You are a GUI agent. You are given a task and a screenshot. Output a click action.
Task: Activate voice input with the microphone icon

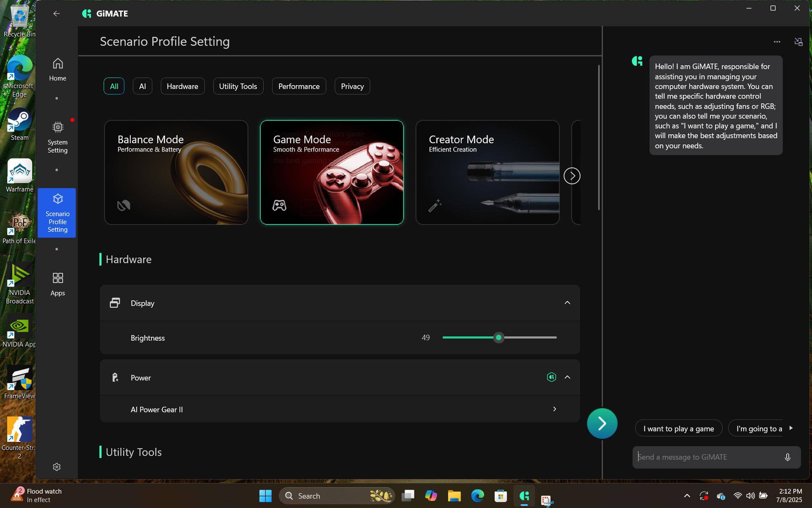pyautogui.click(x=787, y=457)
